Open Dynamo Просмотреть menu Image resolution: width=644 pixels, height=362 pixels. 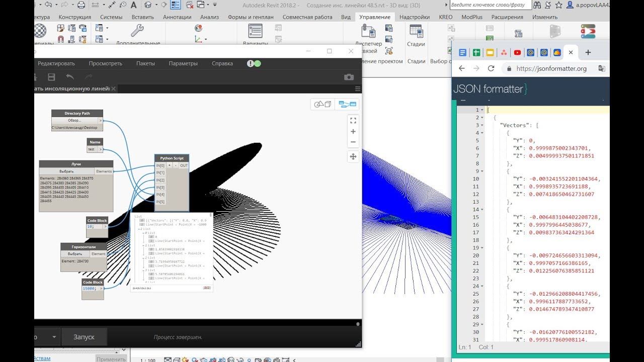(x=106, y=63)
